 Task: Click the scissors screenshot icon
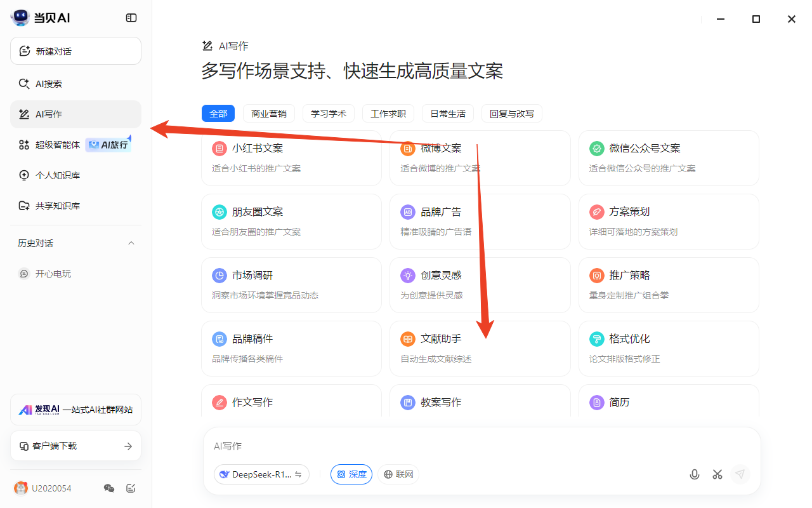pos(717,474)
